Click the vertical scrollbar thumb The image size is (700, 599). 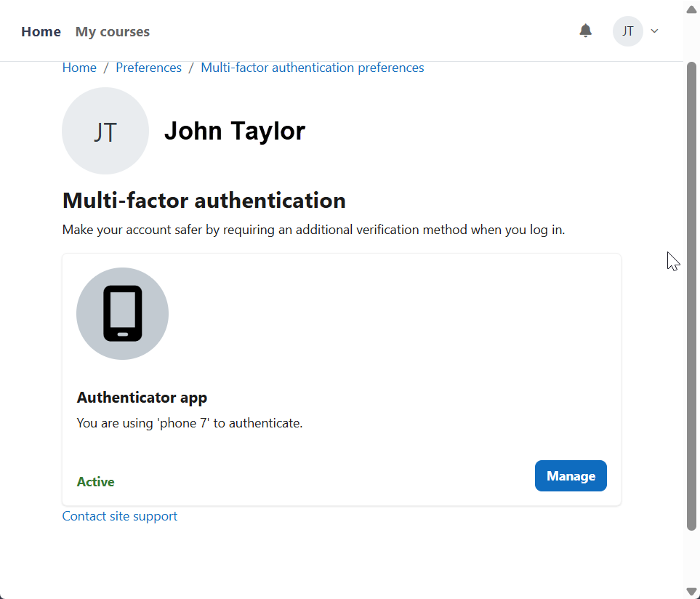click(691, 291)
